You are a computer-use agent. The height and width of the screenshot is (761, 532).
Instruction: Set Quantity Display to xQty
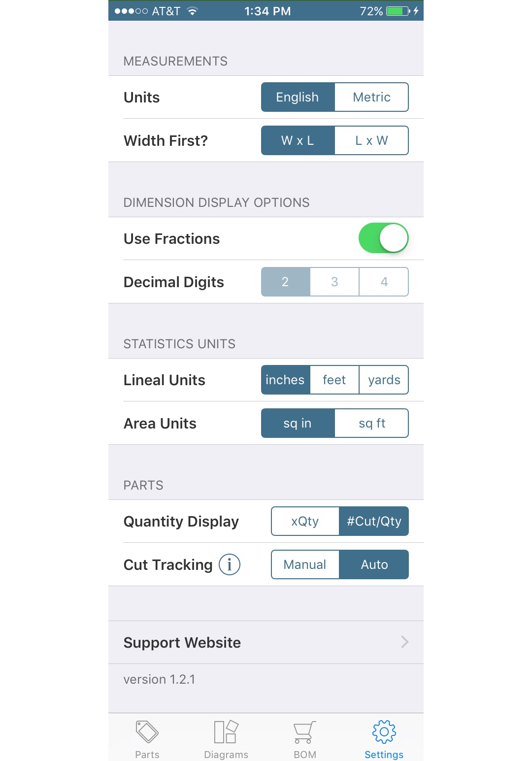(305, 521)
